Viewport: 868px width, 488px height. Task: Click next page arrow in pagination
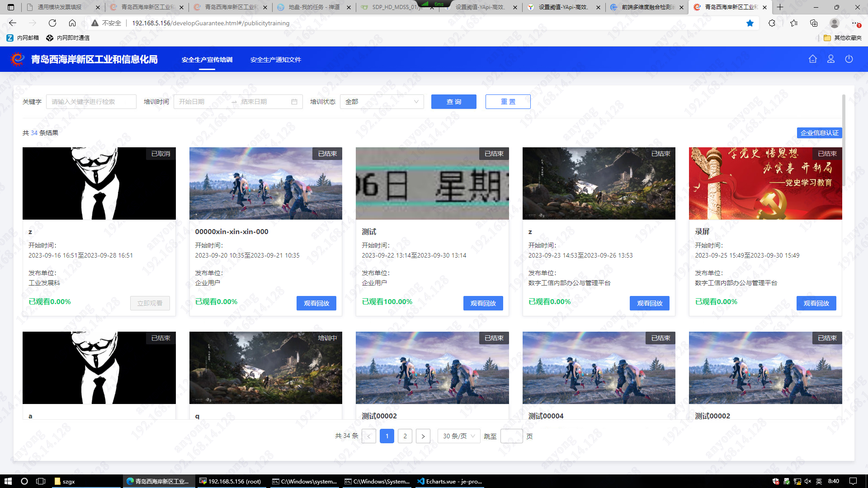pyautogui.click(x=423, y=436)
